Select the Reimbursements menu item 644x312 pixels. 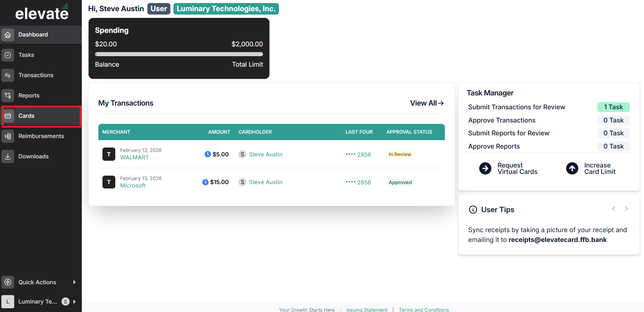click(x=41, y=136)
